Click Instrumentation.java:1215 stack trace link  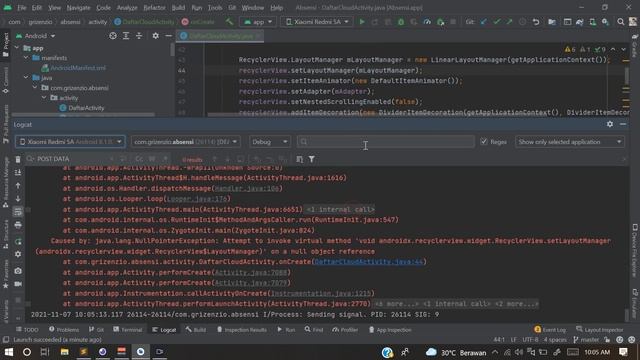pos(321,293)
